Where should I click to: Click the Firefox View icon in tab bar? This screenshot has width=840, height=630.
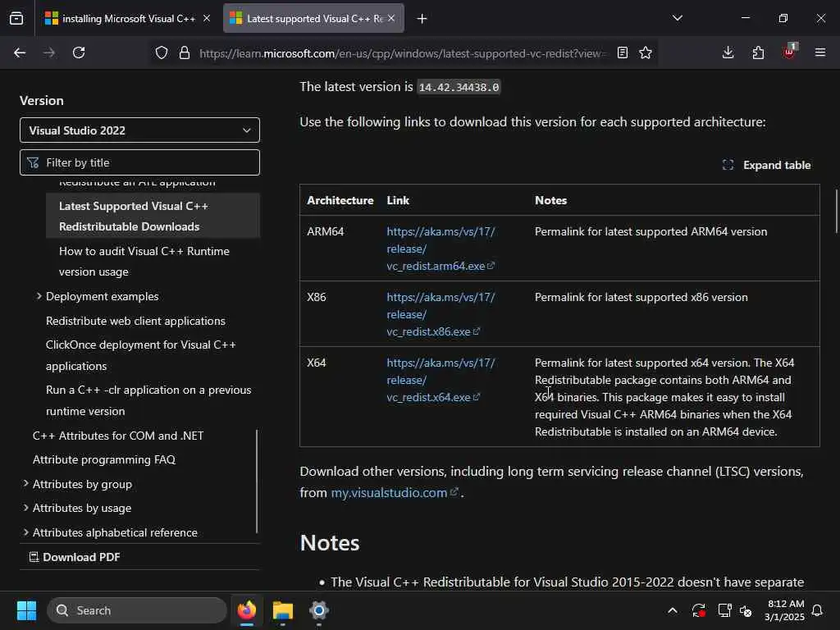click(16, 18)
